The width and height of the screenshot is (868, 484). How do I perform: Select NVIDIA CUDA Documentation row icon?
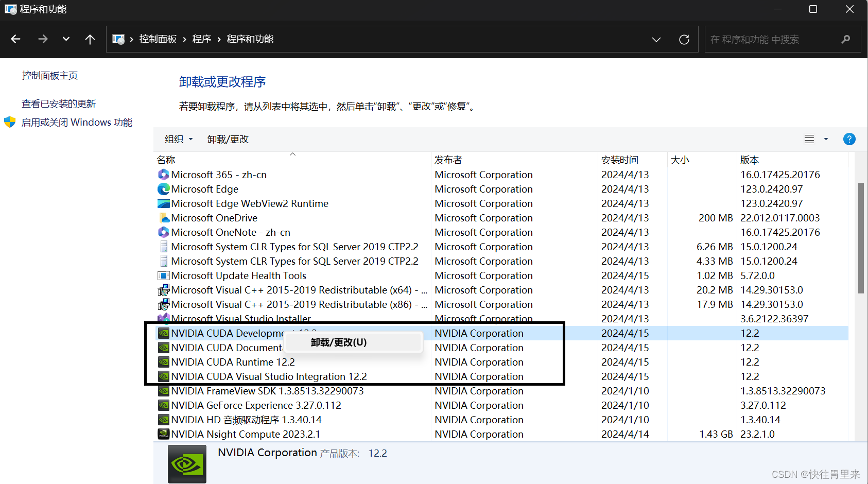coord(164,348)
